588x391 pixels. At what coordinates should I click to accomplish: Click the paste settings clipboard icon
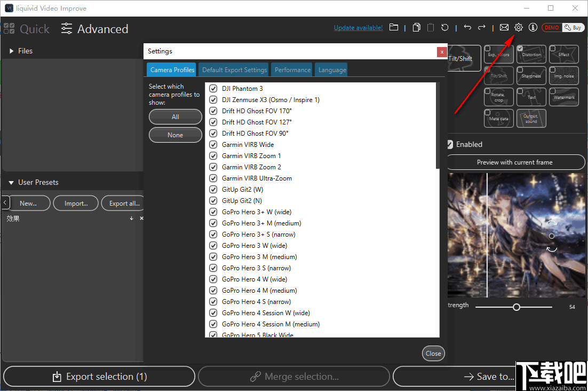tap(431, 27)
